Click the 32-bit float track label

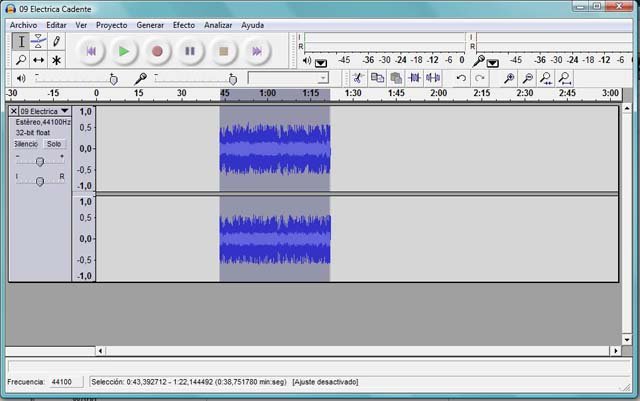tap(33, 133)
